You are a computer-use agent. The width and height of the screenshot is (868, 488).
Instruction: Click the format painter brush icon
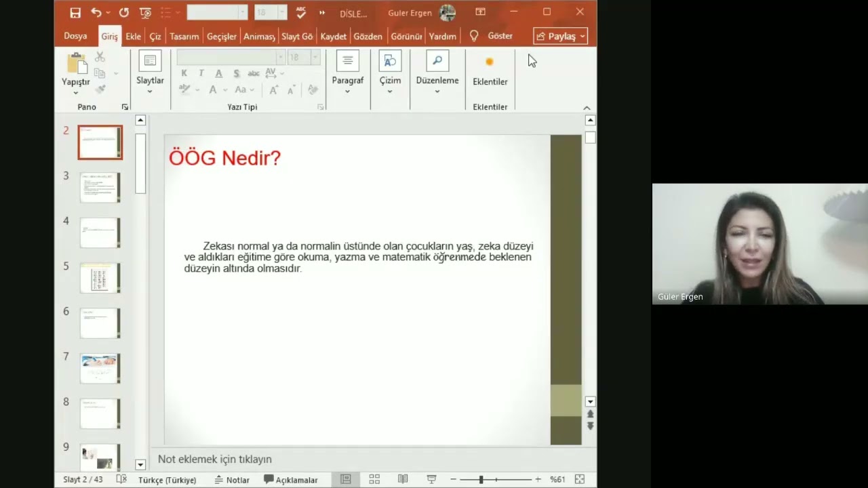[x=100, y=89]
